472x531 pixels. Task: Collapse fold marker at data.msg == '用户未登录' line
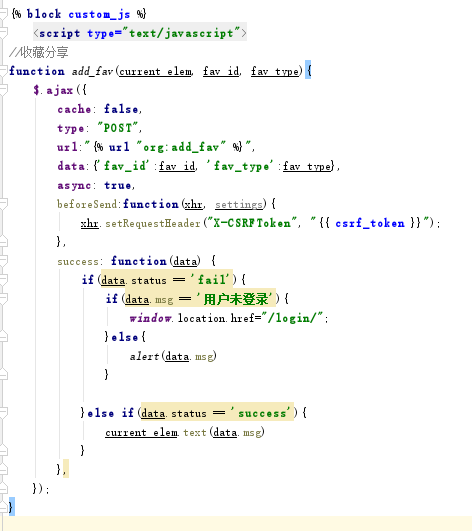coord(3,298)
